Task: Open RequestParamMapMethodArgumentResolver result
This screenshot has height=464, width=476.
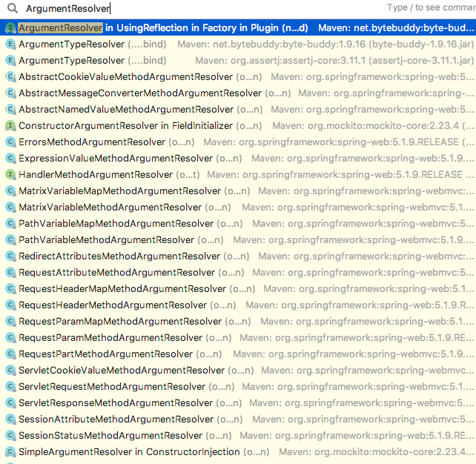Action: (x=238, y=322)
